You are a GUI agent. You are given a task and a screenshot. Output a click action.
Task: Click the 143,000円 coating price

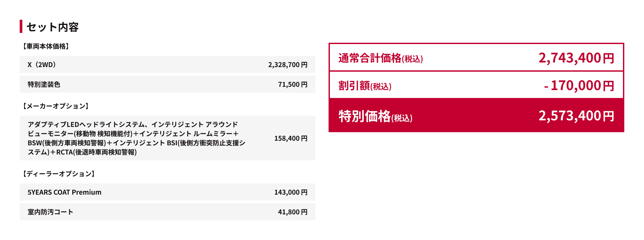pos(291,192)
